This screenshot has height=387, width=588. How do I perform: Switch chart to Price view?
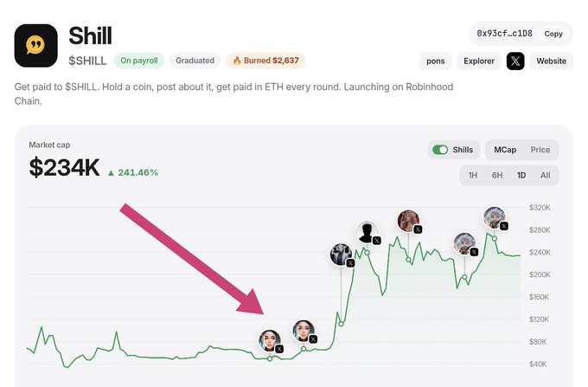coord(540,150)
